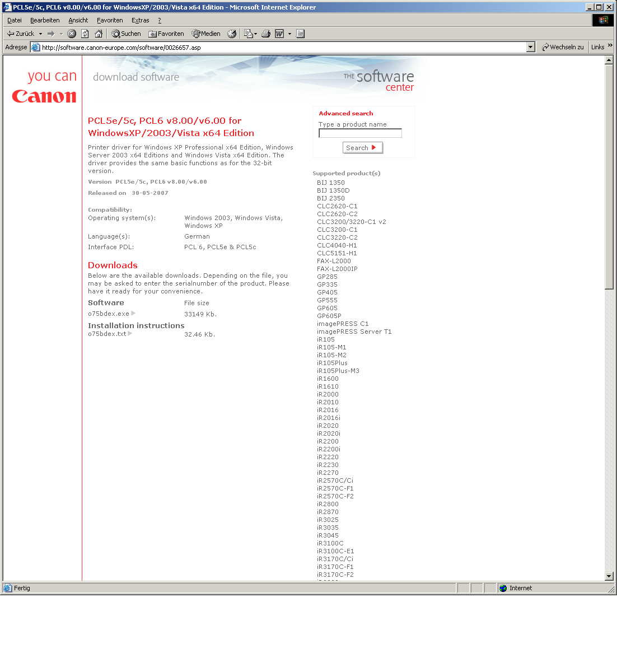The image size is (617, 672).
Task: Open the Mail toolbar icon
Action: (x=249, y=34)
